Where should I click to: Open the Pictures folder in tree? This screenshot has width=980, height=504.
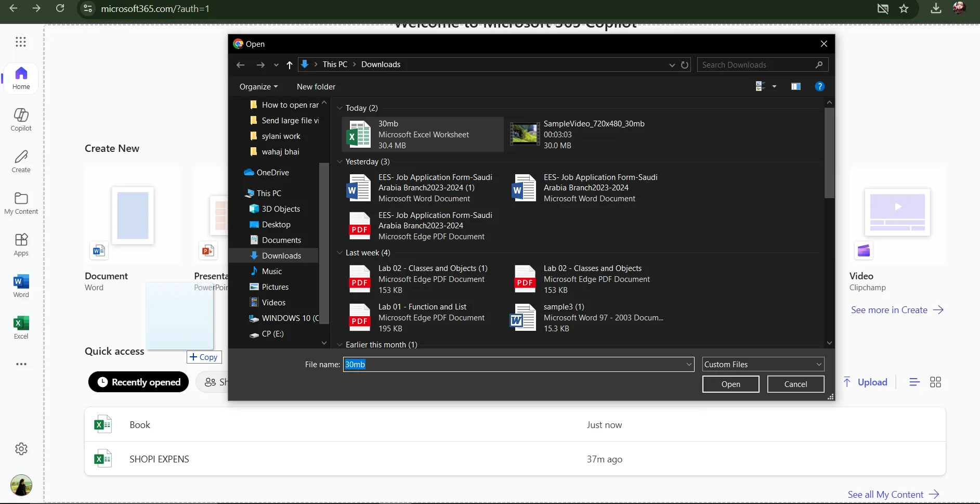(x=275, y=287)
